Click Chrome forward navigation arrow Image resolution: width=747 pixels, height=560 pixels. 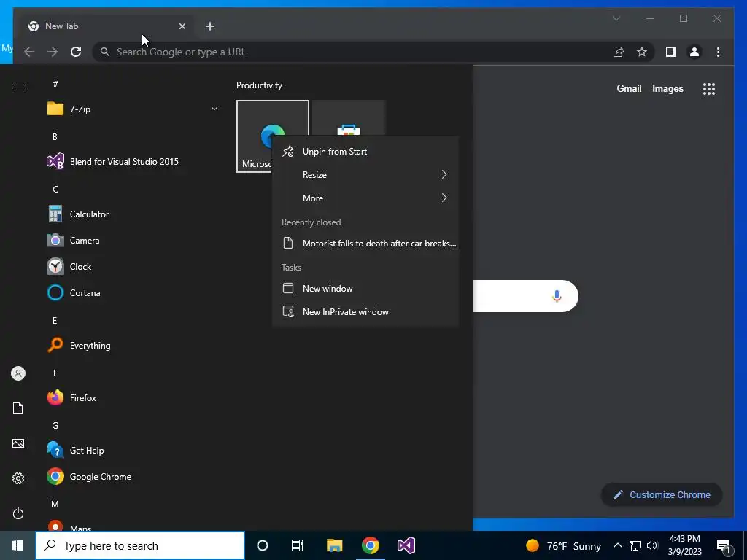(53, 52)
